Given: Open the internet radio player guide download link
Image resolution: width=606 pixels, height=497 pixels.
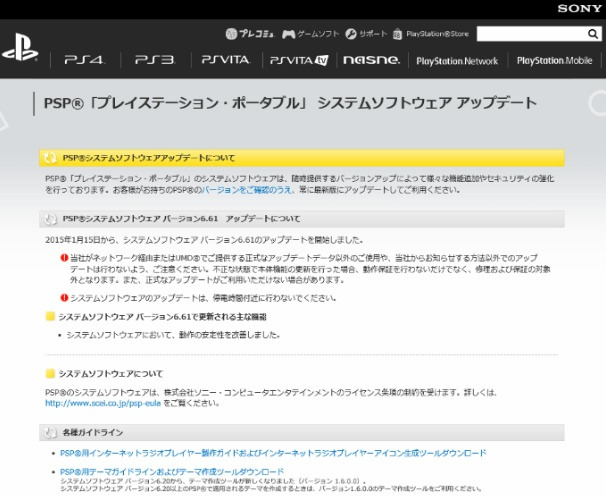Looking at the screenshot, I should pos(273,453).
